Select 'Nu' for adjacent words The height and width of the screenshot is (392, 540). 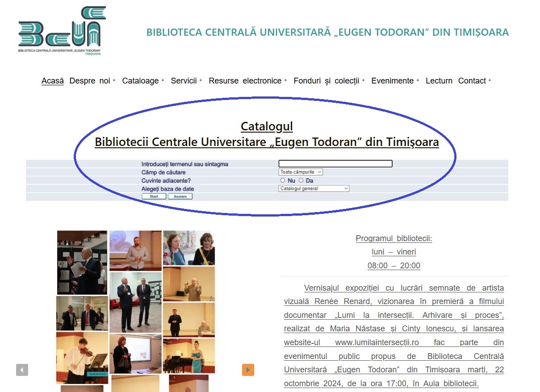point(282,180)
